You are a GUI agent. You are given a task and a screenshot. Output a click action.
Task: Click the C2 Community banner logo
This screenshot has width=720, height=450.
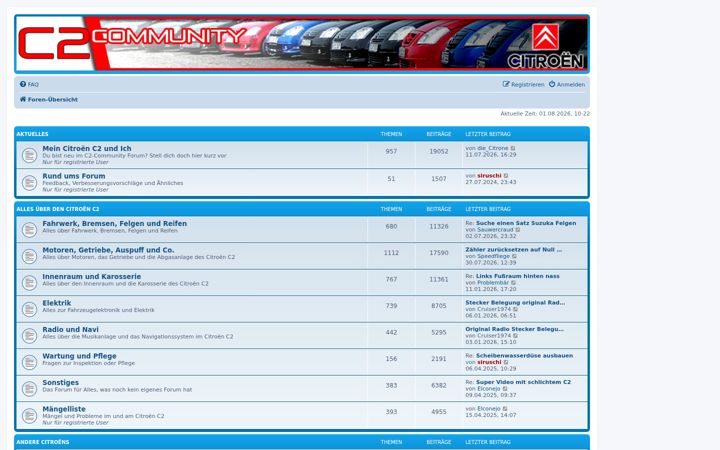(x=302, y=44)
